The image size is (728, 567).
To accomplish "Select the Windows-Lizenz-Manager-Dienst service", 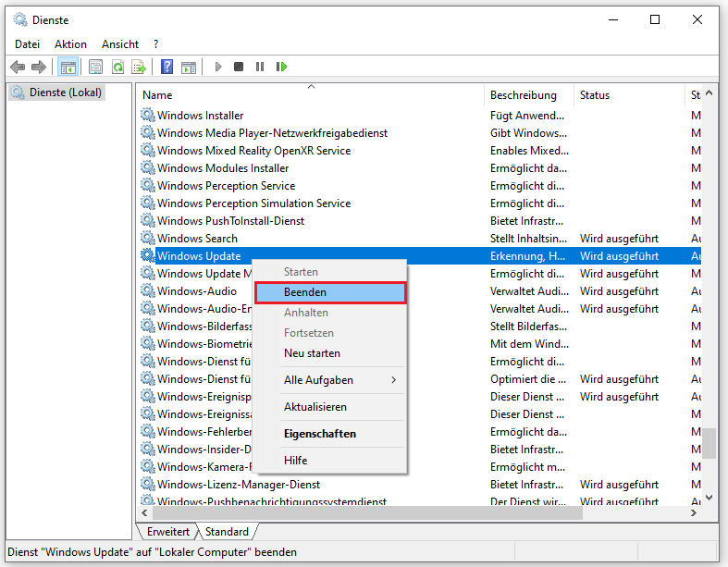I will tap(239, 485).
